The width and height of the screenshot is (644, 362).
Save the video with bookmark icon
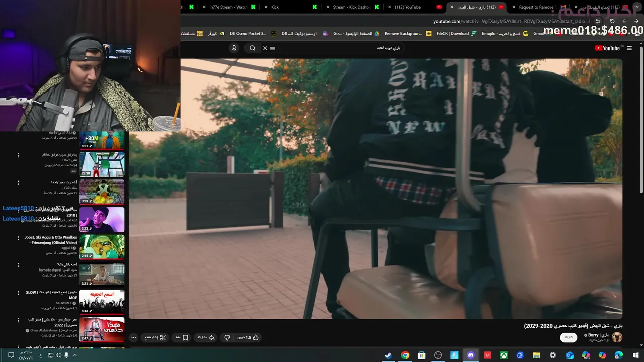[x=182, y=338]
